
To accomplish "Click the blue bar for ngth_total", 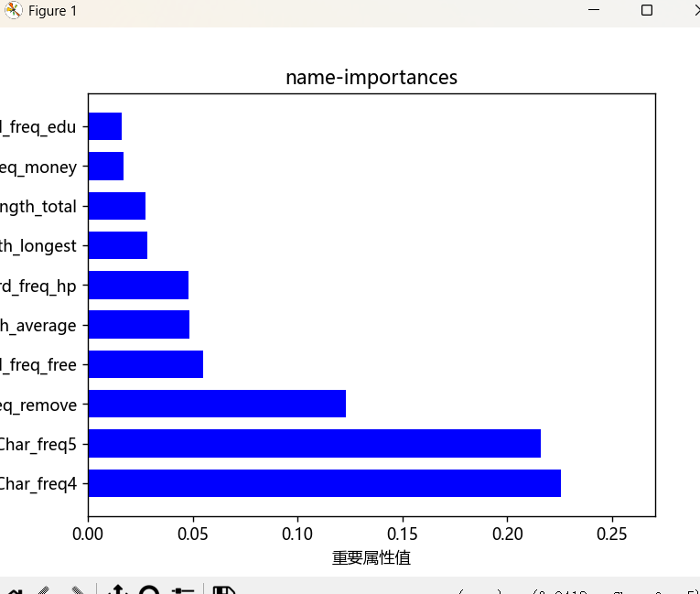I will pos(117,206).
